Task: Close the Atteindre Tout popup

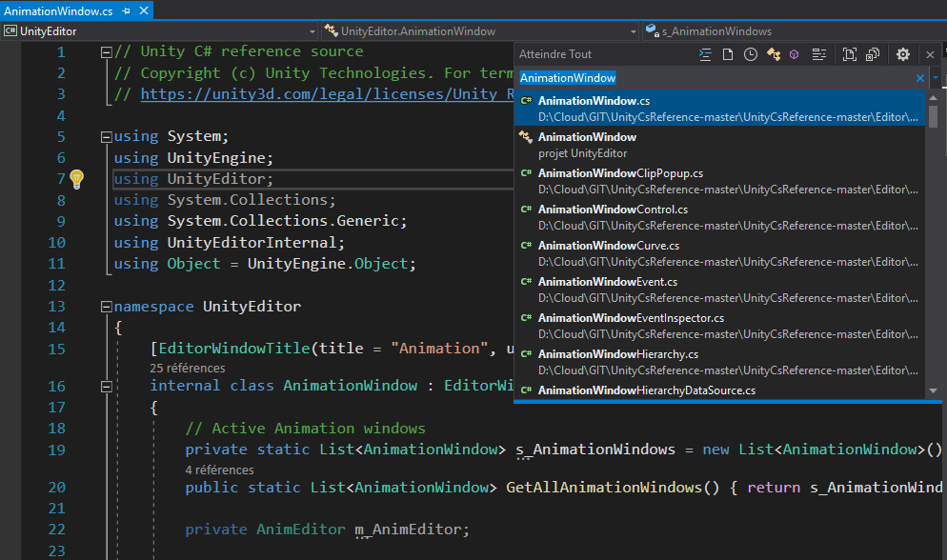Action: click(930, 54)
